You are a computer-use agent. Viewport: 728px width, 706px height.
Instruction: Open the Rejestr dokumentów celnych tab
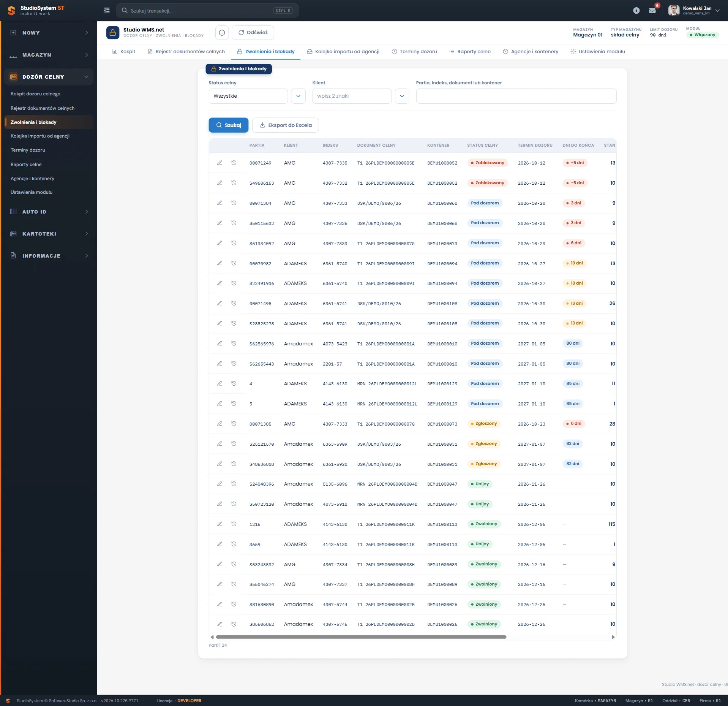coord(186,52)
